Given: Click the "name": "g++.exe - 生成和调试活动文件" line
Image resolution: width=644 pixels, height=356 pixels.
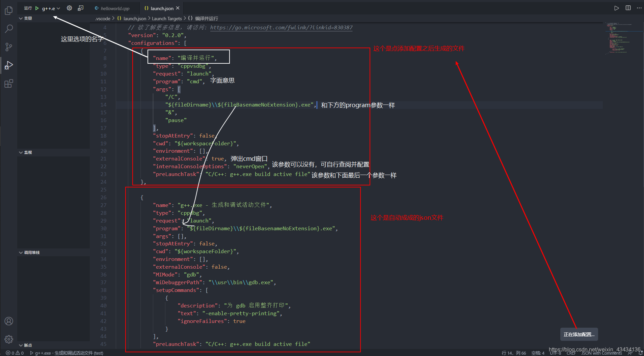Looking at the screenshot, I should click(212, 205).
